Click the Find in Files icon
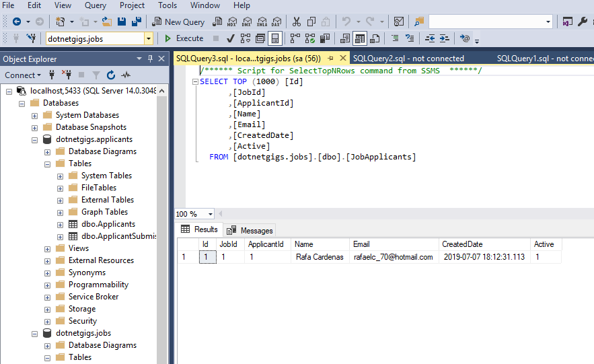 [x=418, y=22]
